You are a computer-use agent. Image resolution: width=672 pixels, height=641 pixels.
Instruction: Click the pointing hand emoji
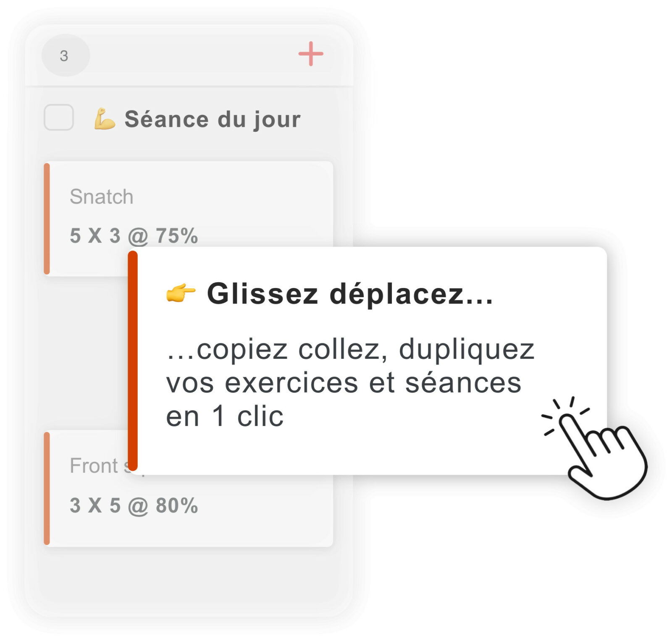[181, 293]
